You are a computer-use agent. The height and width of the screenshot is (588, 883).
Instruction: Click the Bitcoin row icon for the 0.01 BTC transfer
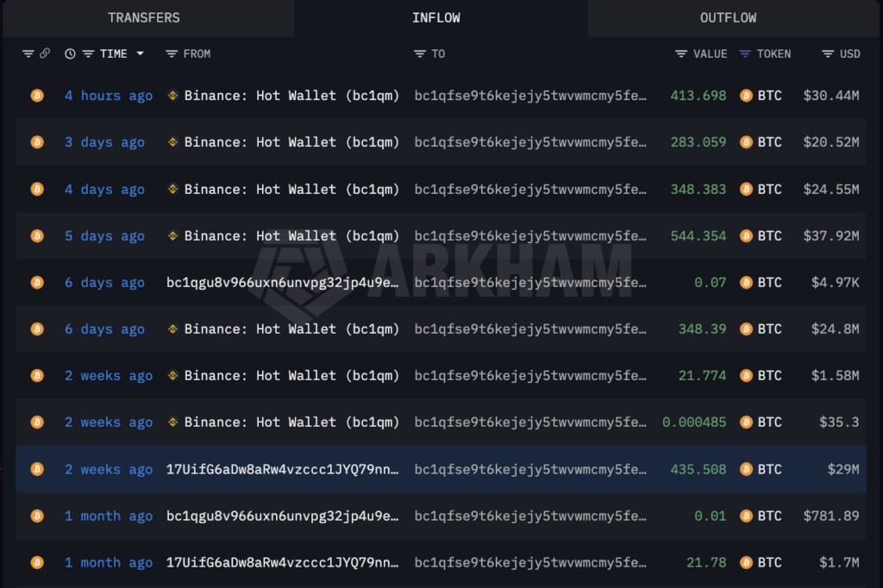(x=37, y=516)
